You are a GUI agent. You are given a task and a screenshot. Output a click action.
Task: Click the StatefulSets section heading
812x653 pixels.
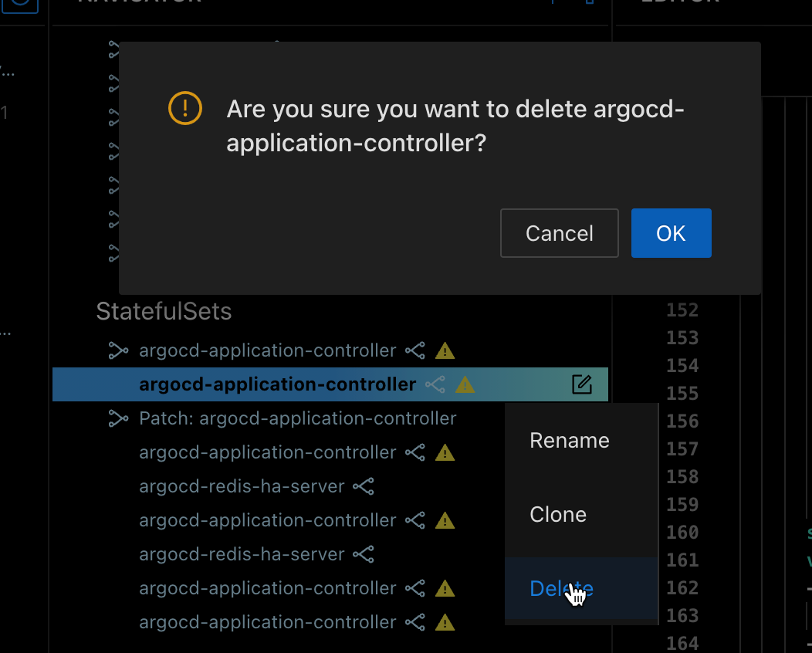[x=164, y=311]
